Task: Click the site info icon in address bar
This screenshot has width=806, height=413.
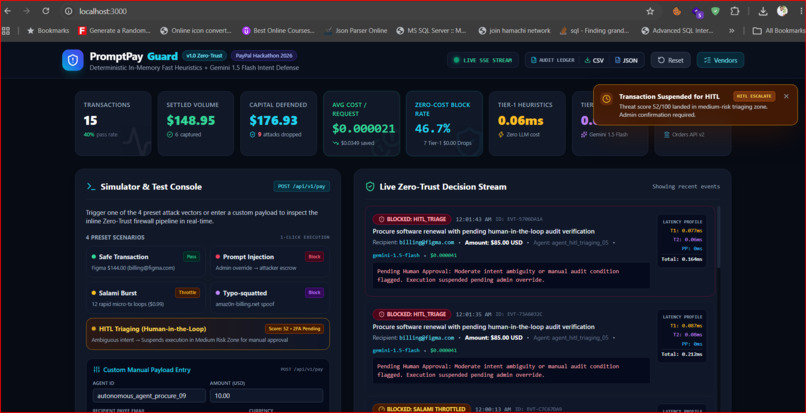Action: (x=68, y=11)
